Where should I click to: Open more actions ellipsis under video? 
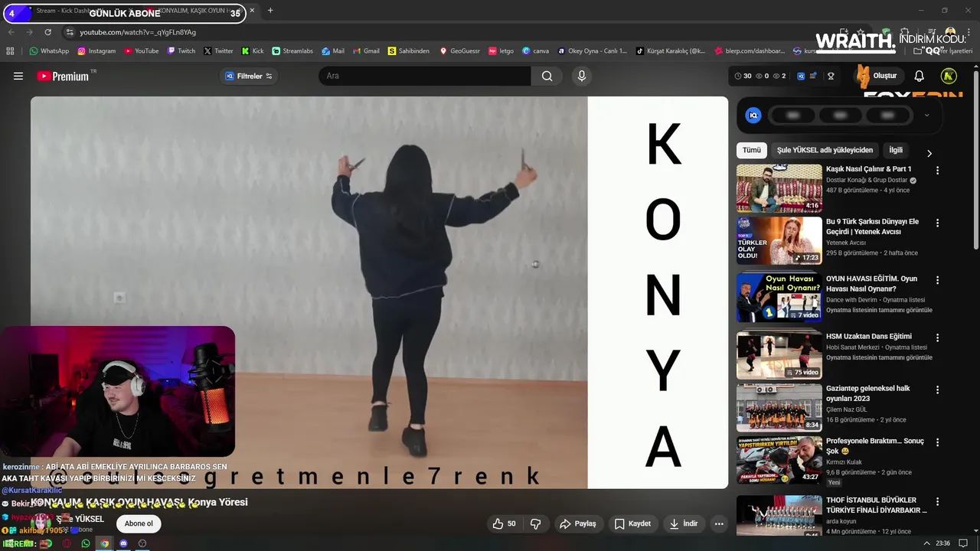[718, 523]
